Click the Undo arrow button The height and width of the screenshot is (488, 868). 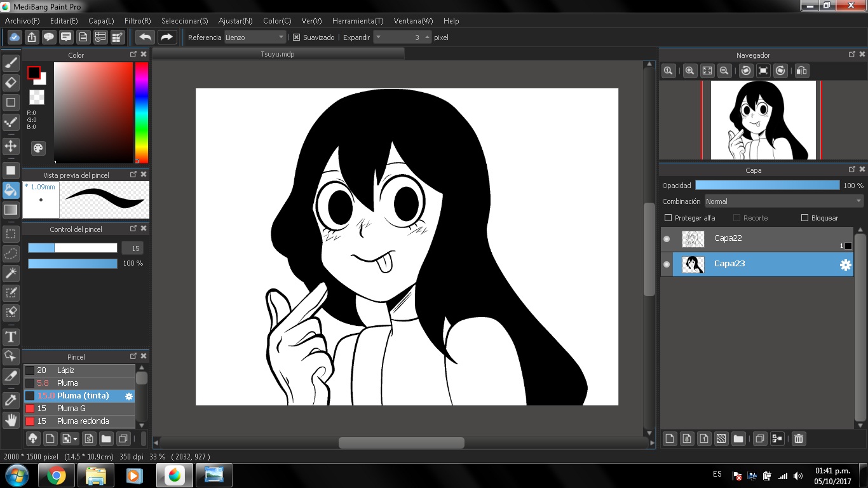(146, 37)
